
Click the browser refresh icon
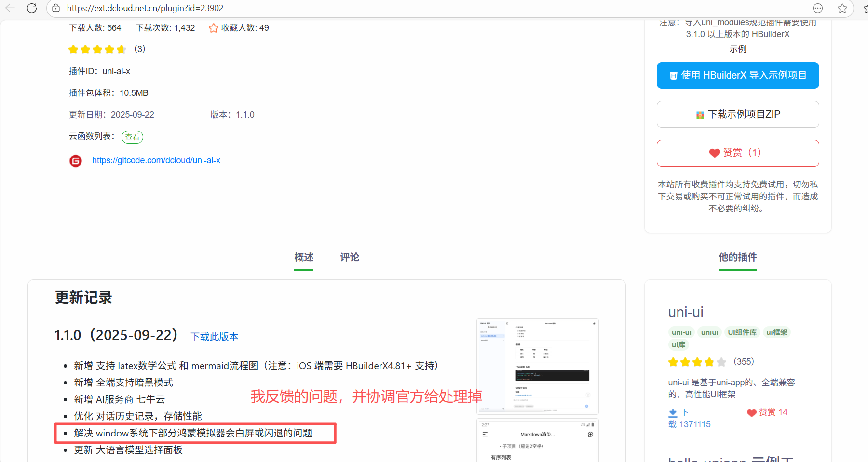coord(32,8)
